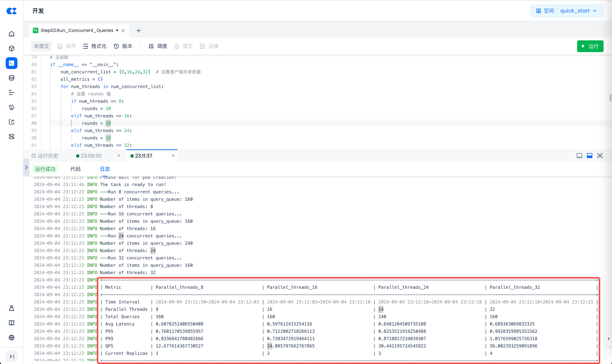Viewport: 612px width, 364px height.
Task: Open 运行历史 run history
Action: [x=45, y=156]
